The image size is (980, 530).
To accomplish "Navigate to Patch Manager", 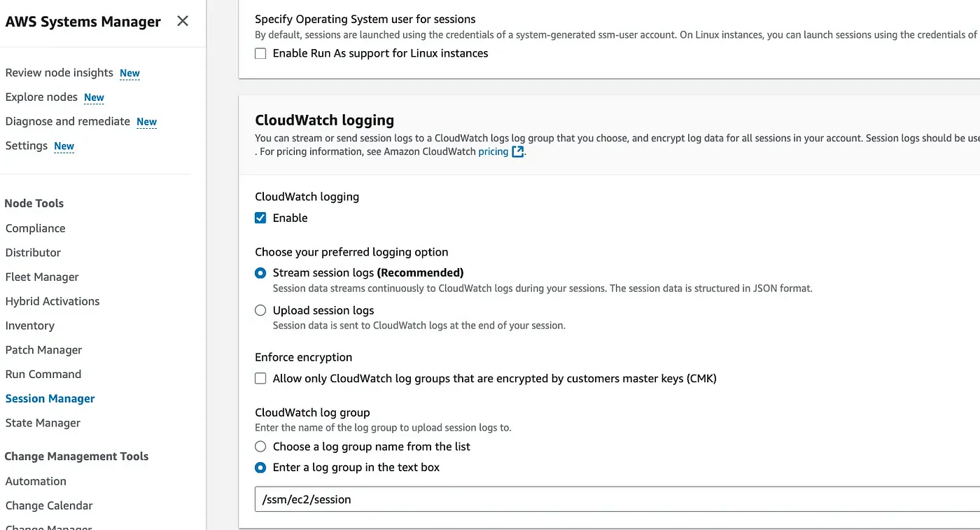I will coord(43,349).
